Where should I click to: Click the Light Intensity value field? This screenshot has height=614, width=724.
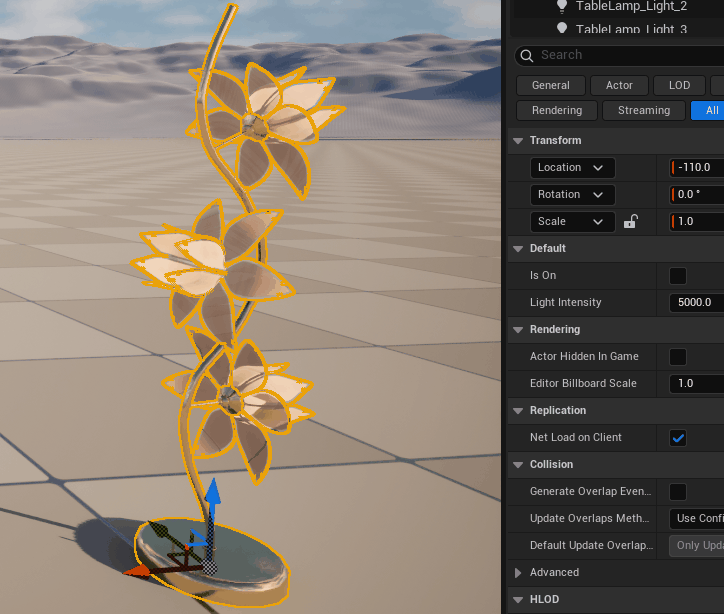click(x=696, y=303)
